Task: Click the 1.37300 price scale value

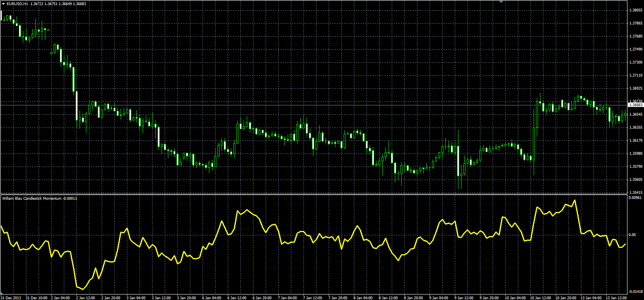Action: click(x=636, y=62)
